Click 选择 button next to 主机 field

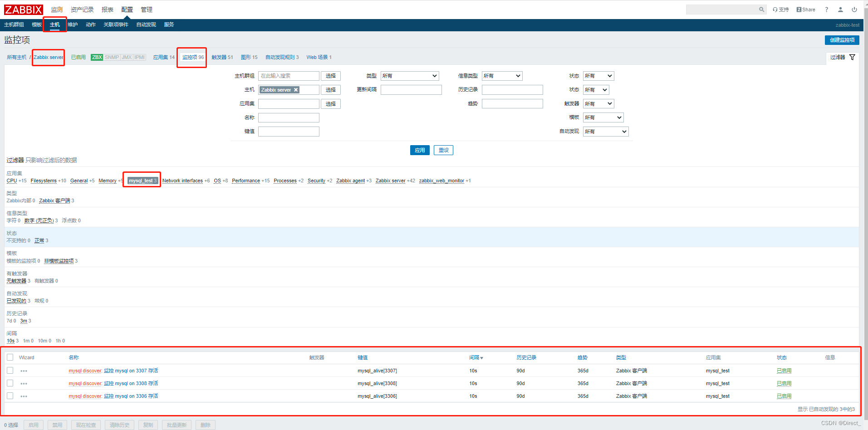(x=331, y=90)
